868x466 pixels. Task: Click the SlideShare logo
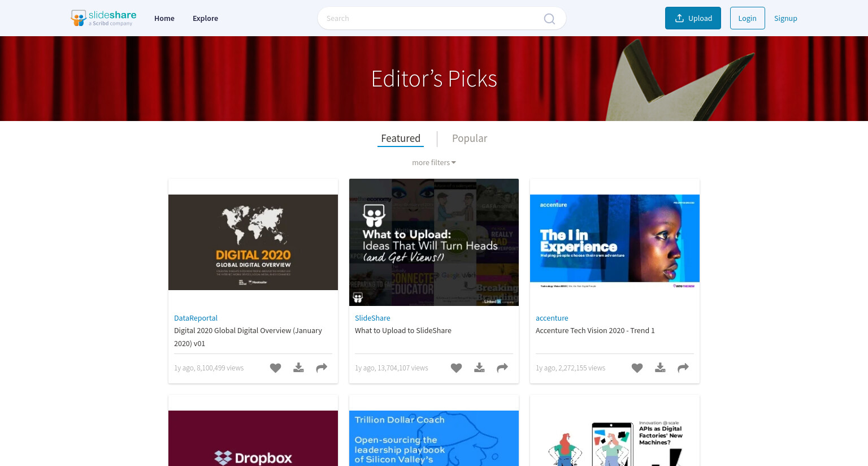click(x=104, y=18)
